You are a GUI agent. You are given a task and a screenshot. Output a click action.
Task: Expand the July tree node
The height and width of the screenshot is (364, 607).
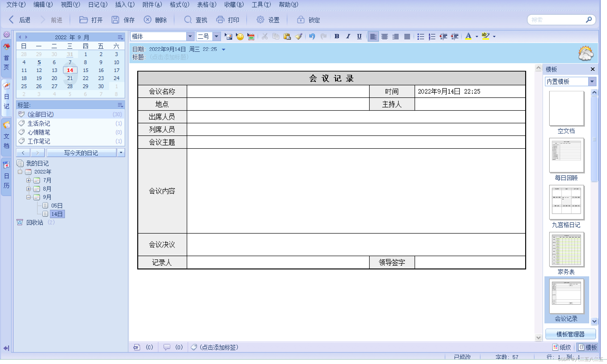(29, 180)
